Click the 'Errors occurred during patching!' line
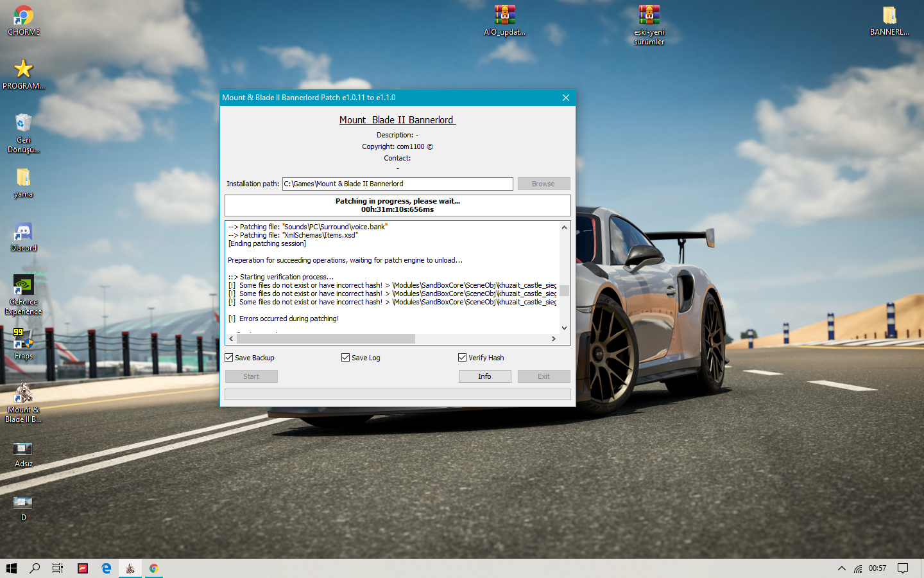Viewport: 924px width, 578px height. [x=284, y=319]
